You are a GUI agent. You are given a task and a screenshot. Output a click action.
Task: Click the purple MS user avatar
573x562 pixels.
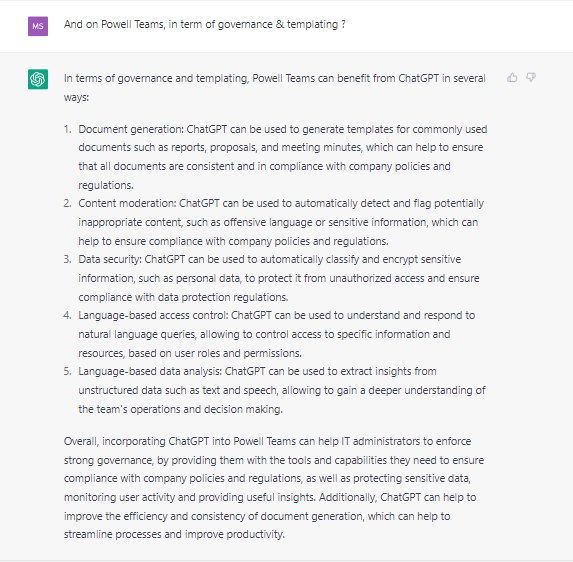click(38, 26)
